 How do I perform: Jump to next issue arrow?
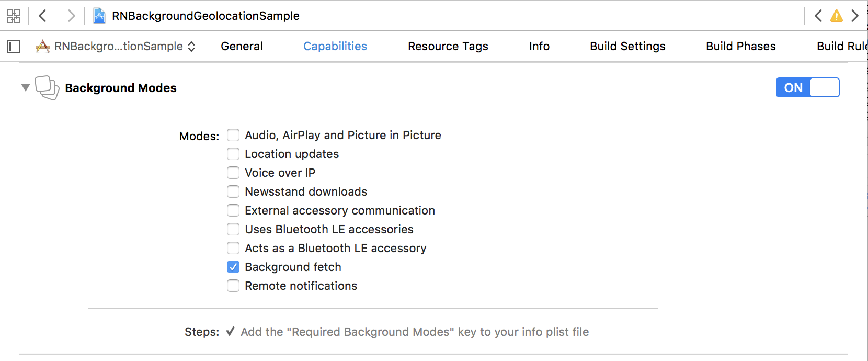click(x=855, y=16)
